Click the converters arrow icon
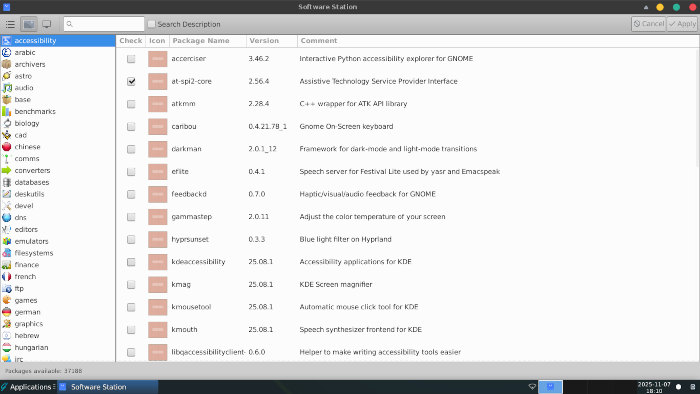Screen dimensions: 700x394 (7, 170)
